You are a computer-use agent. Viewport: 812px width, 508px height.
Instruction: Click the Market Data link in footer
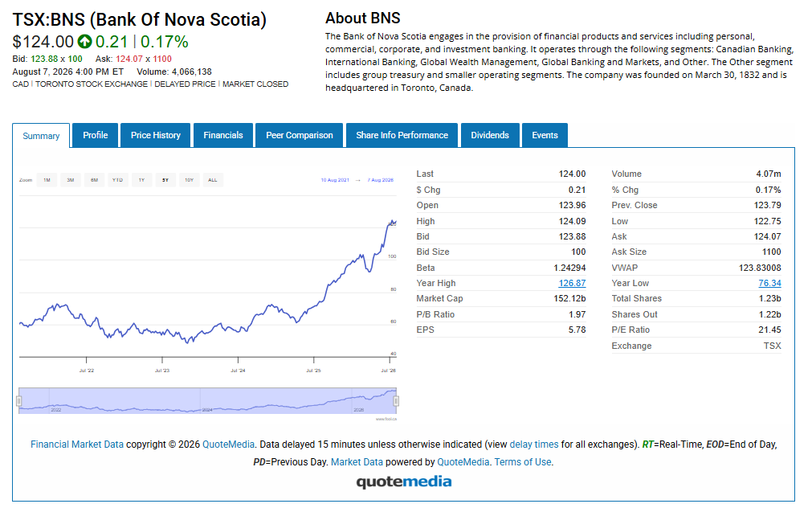pos(357,462)
